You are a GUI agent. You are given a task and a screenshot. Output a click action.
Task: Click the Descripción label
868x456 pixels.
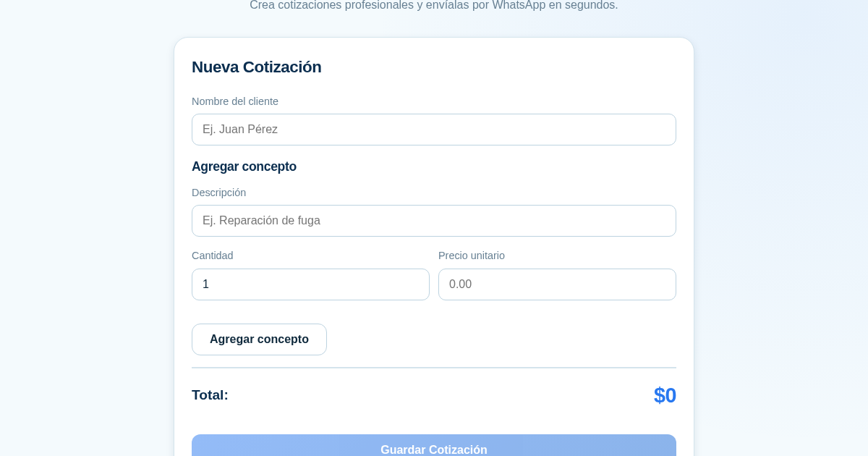coord(218,193)
